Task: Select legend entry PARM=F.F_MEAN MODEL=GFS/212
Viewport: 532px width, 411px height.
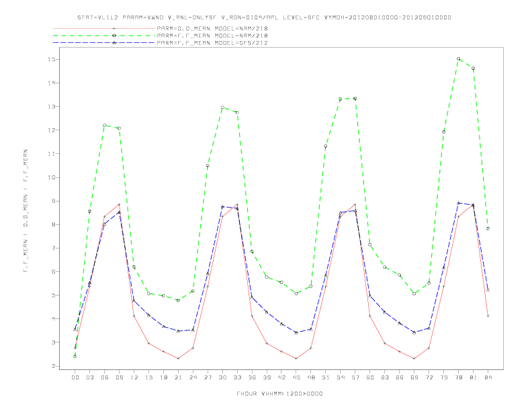Action: click(212, 43)
